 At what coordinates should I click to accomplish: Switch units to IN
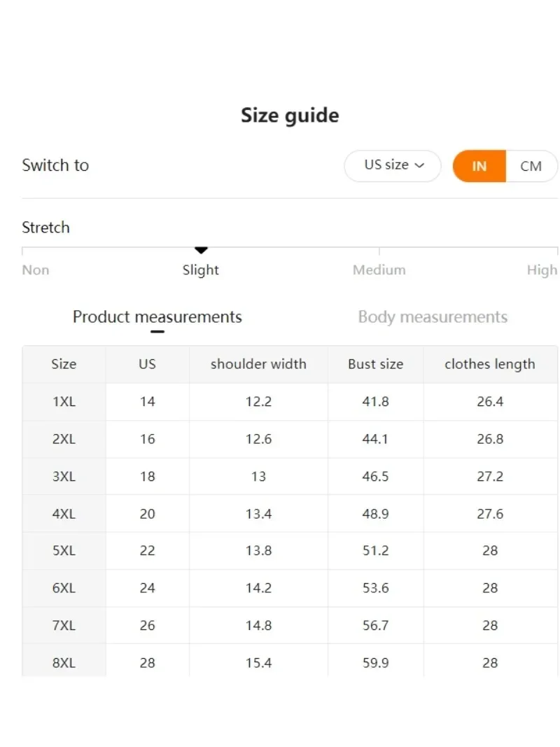479,167
